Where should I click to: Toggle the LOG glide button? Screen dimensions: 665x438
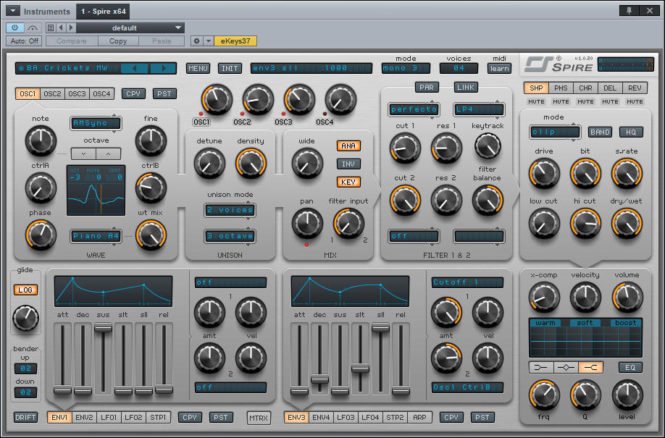pyautogui.click(x=26, y=290)
